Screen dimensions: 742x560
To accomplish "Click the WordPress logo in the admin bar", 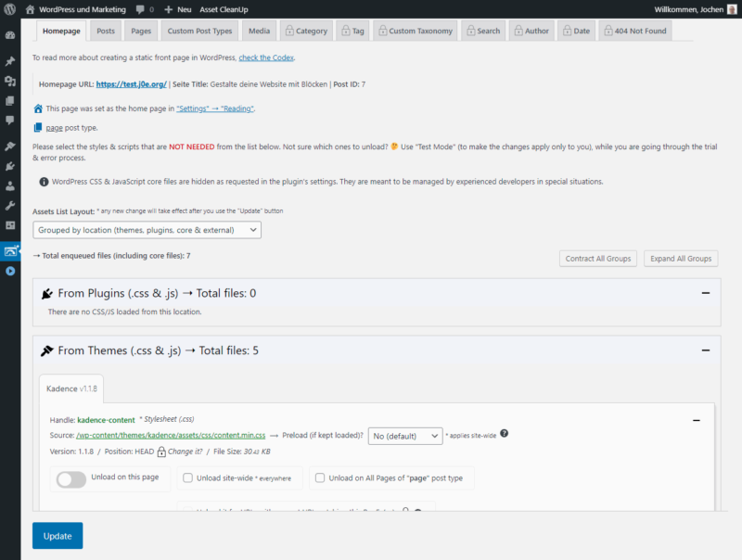I will pyautogui.click(x=9, y=9).
